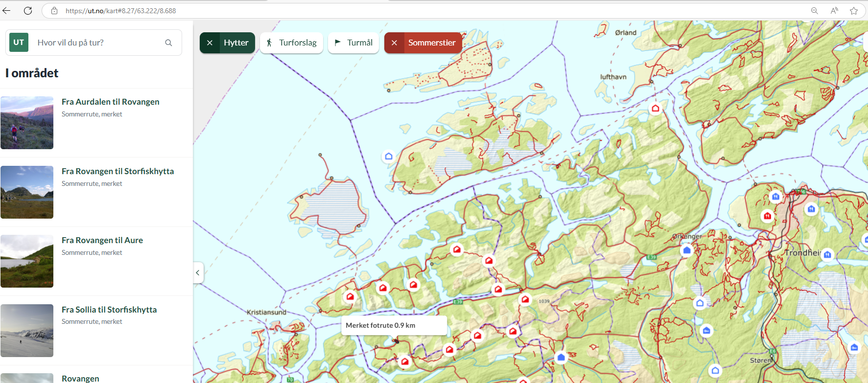Viewport: 868px width, 383px height.
Task: Collapse the sidebar with the chevron arrow
Action: tap(198, 273)
